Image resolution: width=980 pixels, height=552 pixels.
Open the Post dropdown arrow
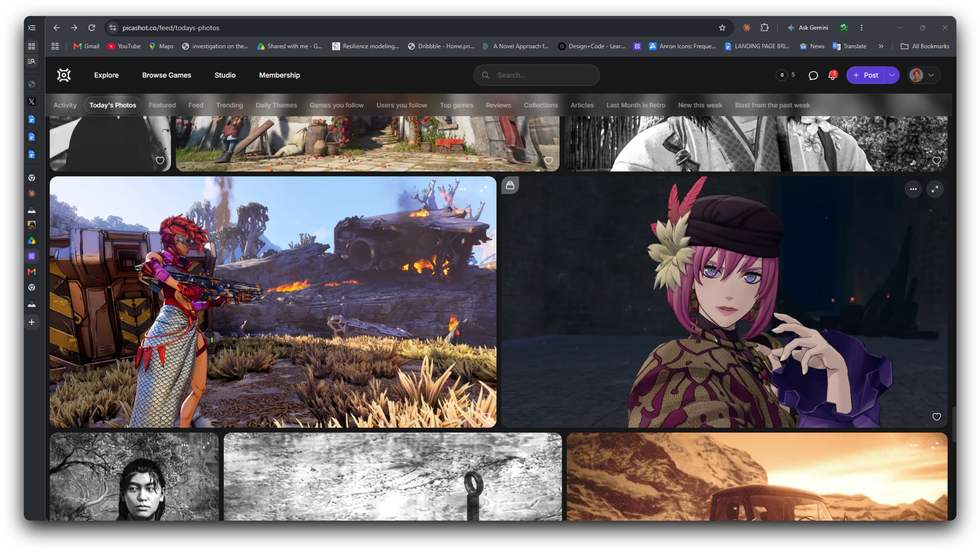pos(892,75)
